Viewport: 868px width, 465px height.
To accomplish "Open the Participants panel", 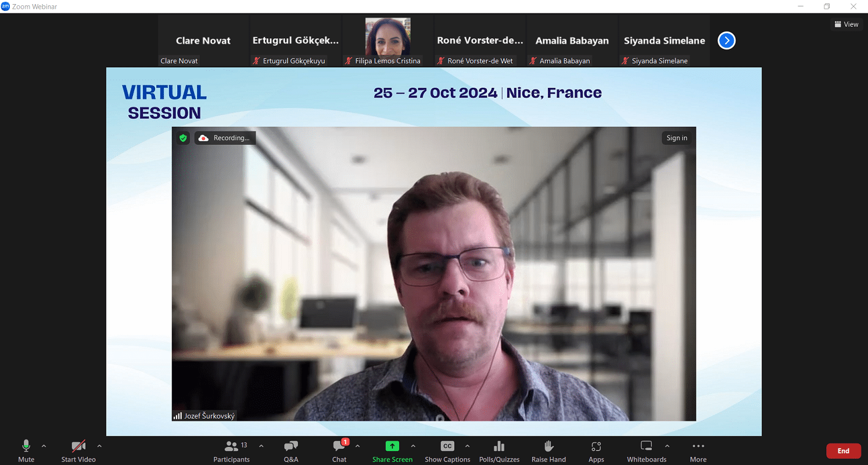I will 231,451.
